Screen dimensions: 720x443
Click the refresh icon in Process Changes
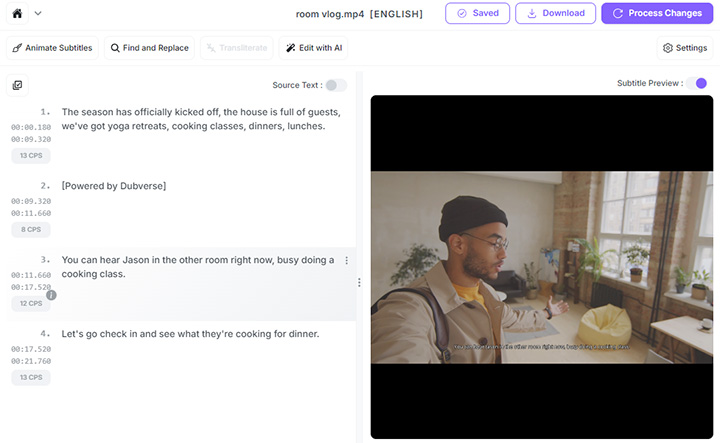pyautogui.click(x=618, y=13)
